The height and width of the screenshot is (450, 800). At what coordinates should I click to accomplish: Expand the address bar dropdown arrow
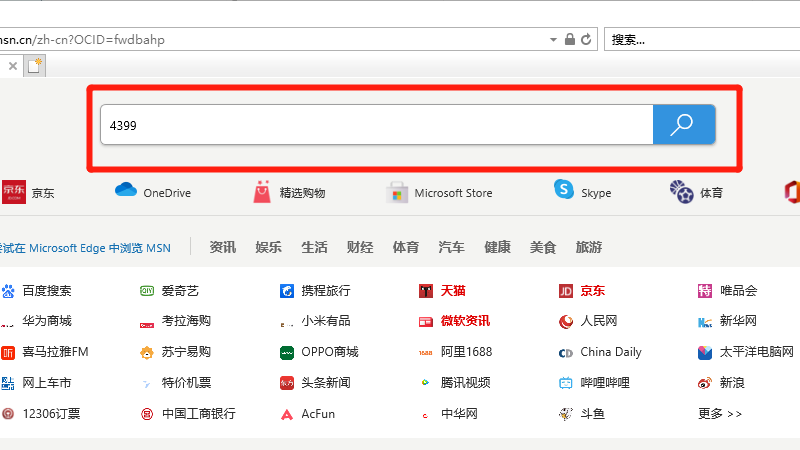tap(553, 39)
